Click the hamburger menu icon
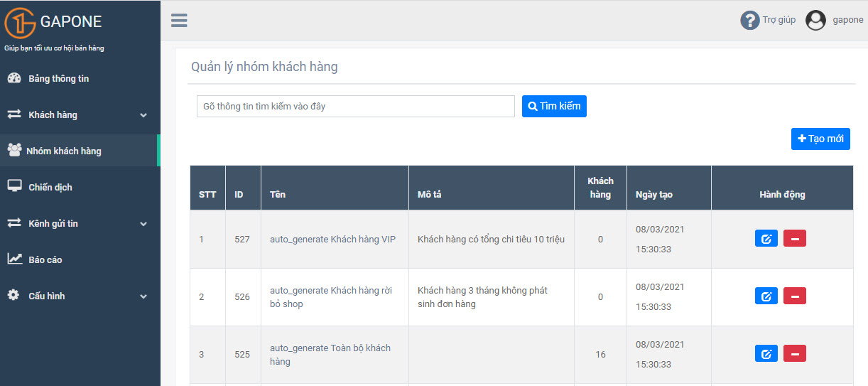868x386 pixels. tap(179, 21)
